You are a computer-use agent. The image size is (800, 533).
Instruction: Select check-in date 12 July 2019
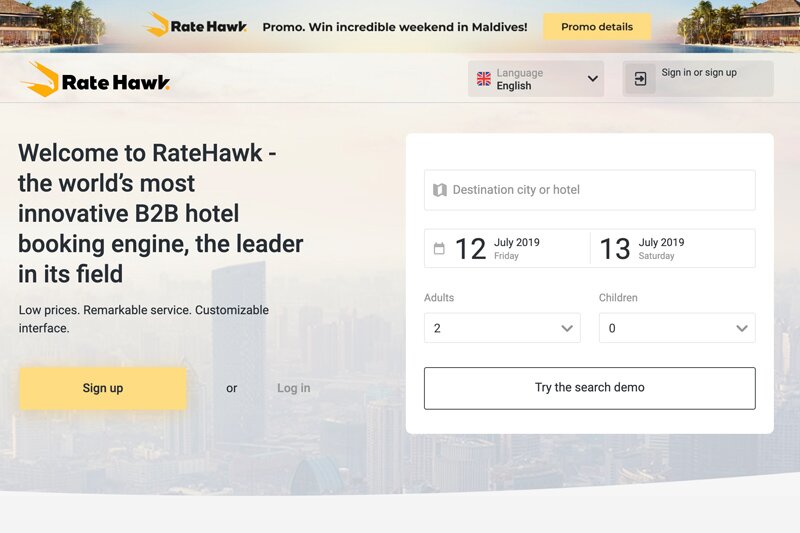click(x=507, y=248)
